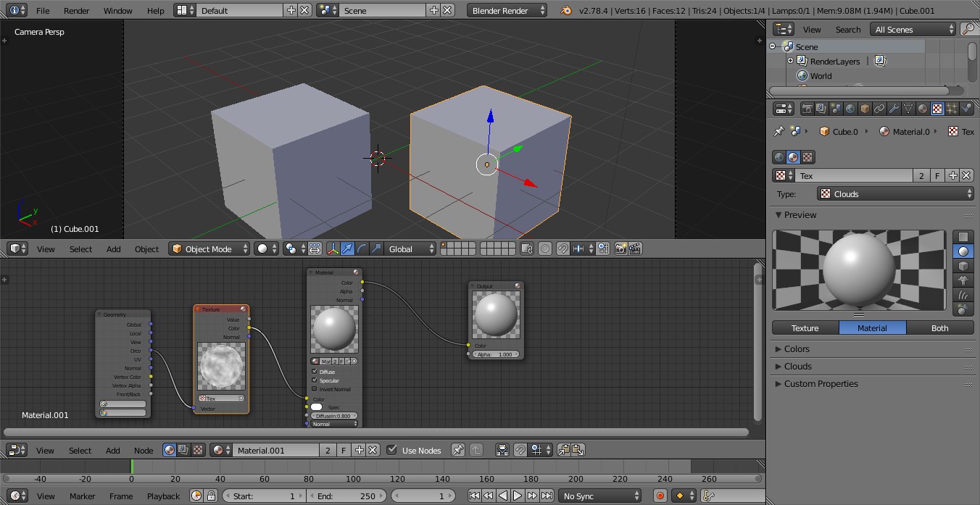
Task: Open the Modifiers wrench icon in properties header
Action: pos(894,108)
